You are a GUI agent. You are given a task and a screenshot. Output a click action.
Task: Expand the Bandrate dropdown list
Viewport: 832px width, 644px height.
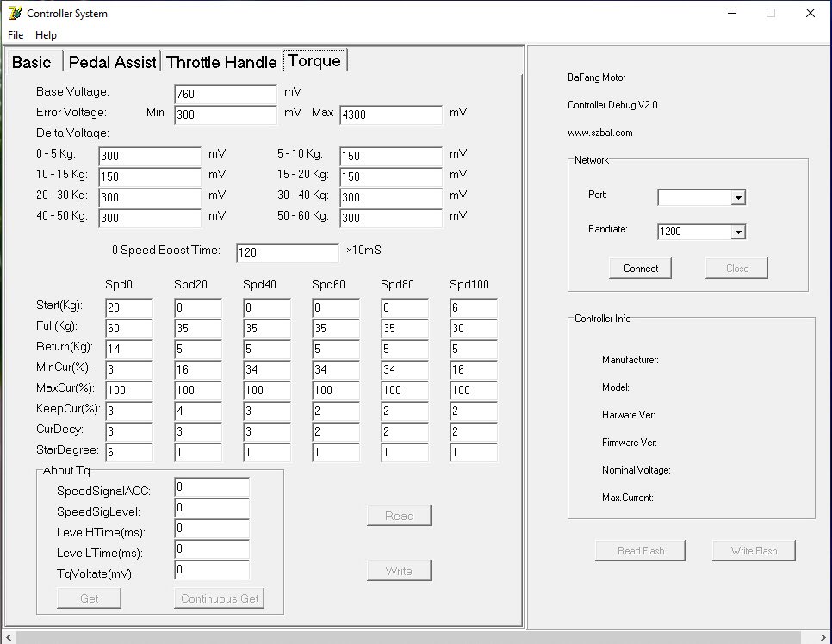tap(737, 232)
